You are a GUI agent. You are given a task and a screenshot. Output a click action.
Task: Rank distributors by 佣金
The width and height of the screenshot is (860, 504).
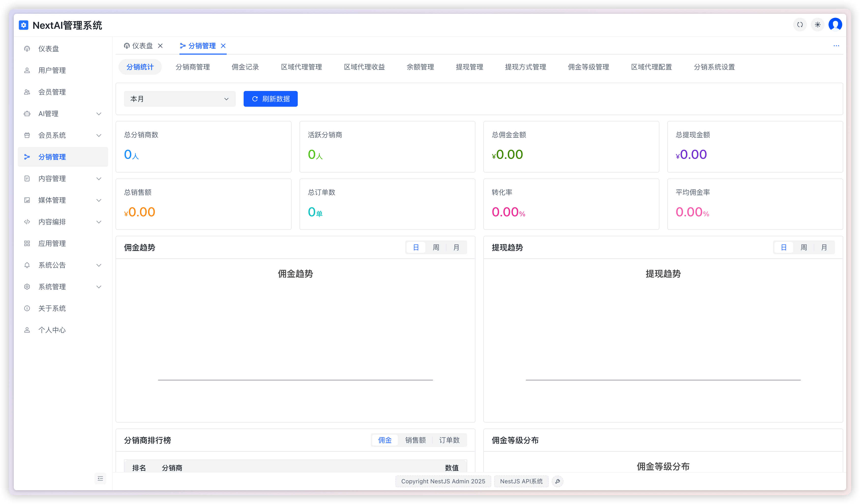(385, 440)
